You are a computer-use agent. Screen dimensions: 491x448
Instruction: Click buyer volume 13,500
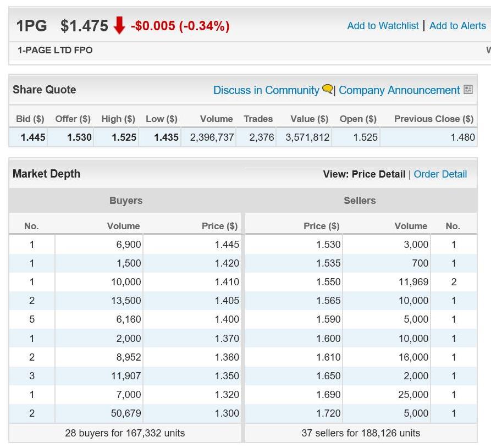tap(126, 301)
